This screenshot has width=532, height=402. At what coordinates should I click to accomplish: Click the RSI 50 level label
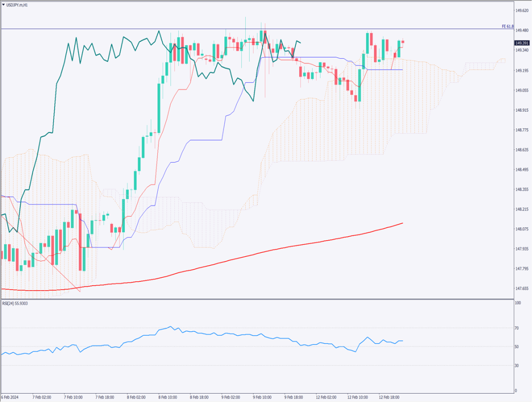pyautogui.click(x=517, y=347)
